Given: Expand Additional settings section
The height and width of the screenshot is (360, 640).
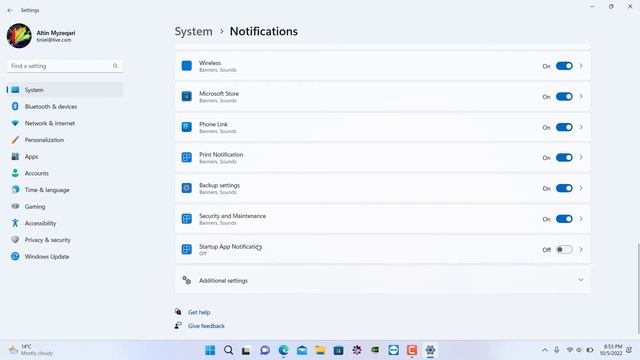Looking at the screenshot, I should coord(581,280).
